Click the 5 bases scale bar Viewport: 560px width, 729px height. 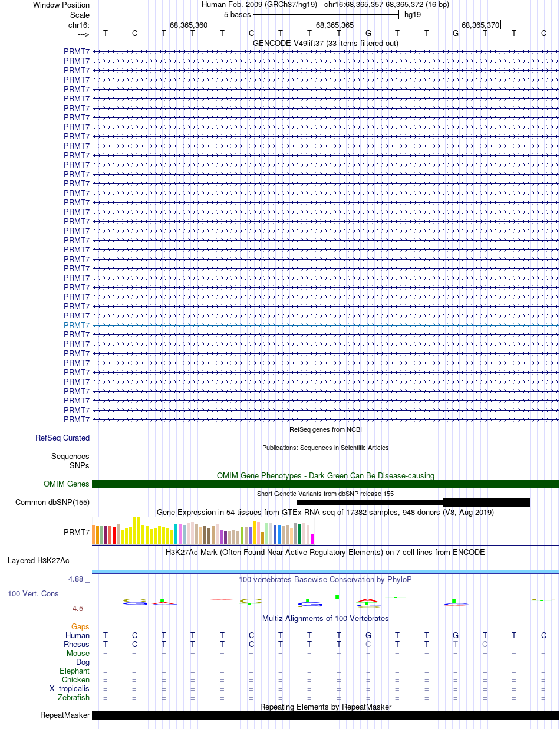click(x=326, y=14)
